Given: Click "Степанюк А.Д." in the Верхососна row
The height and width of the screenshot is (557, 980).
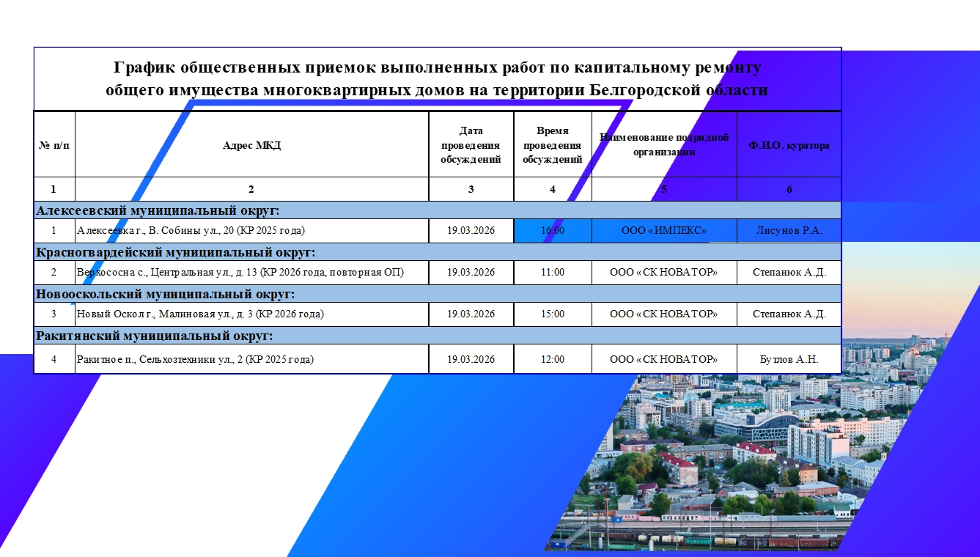Looking at the screenshot, I should coord(789,272).
